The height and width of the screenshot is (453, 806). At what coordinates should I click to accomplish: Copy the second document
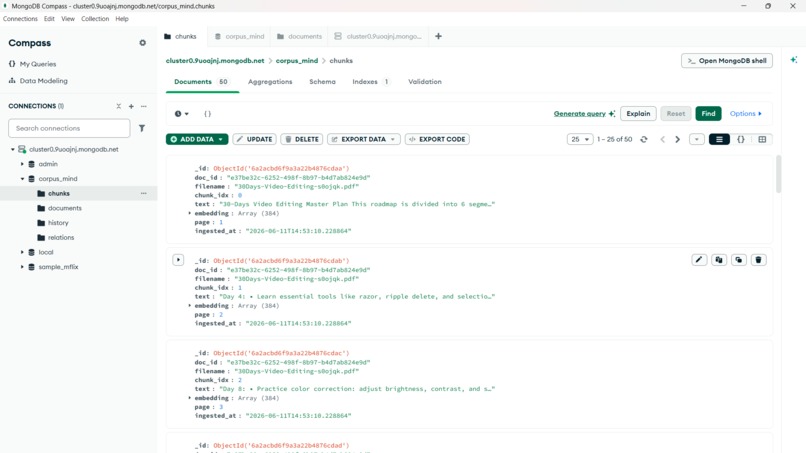point(719,260)
